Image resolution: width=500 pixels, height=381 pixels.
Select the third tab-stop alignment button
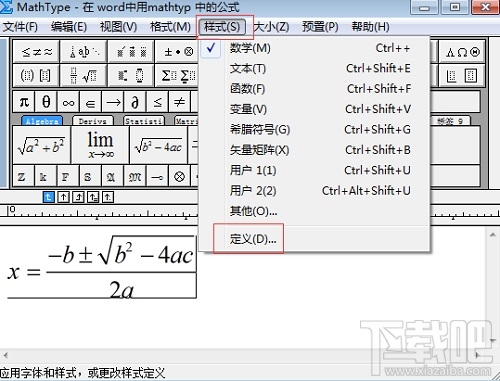click(78, 197)
